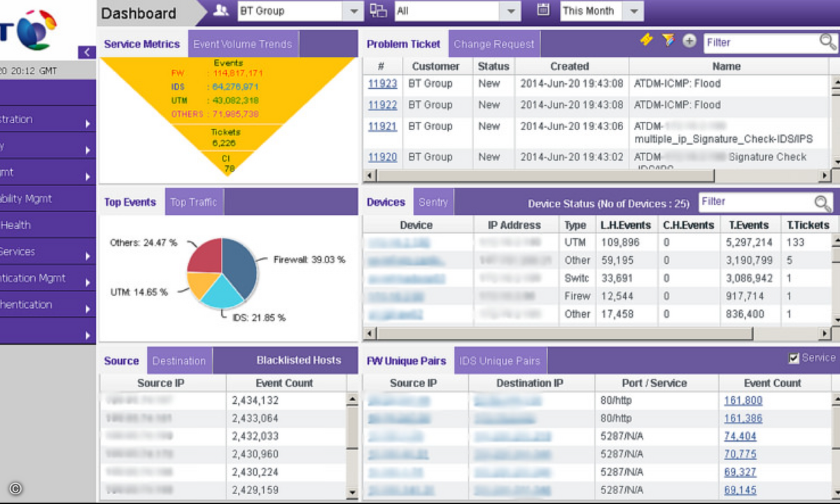The image size is (840, 504).
Task: Select the Devices tab
Action: coord(386,202)
